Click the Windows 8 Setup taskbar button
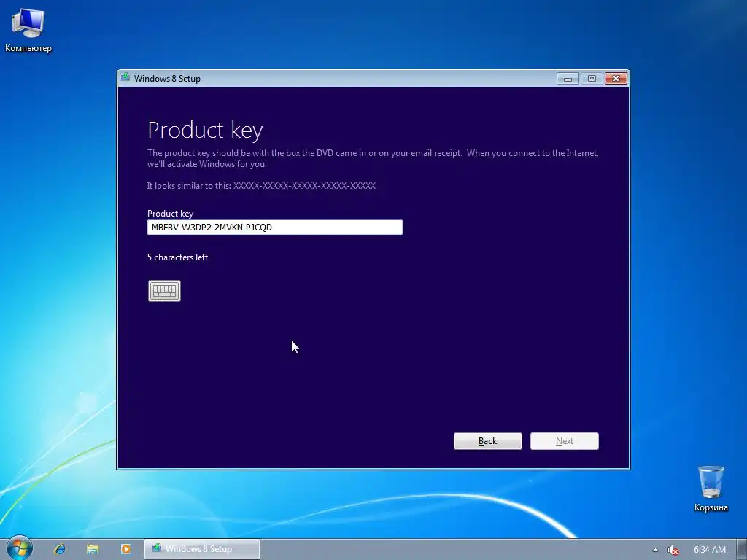This screenshot has width=747, height=560. tap(202, 549)
